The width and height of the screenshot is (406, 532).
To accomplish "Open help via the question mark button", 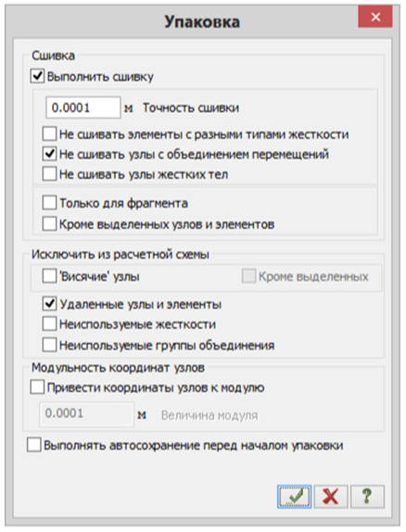I will 367,497.
